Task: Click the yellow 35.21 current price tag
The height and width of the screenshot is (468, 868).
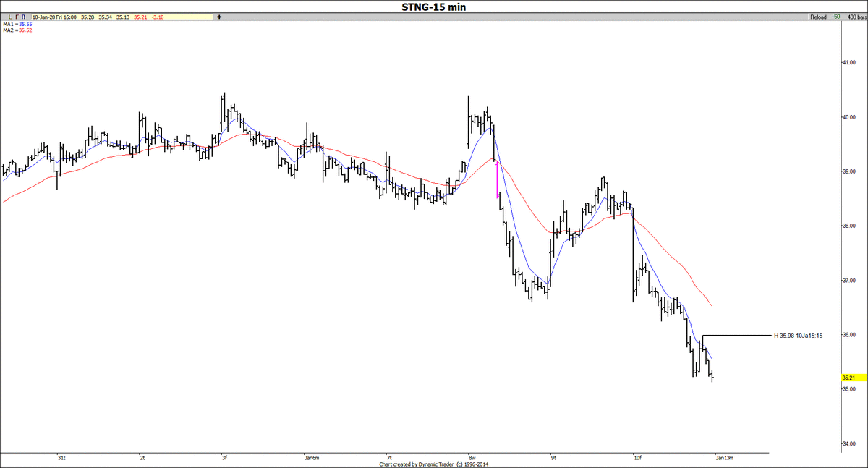Action: pyautogui.click(x=848, y=378)
